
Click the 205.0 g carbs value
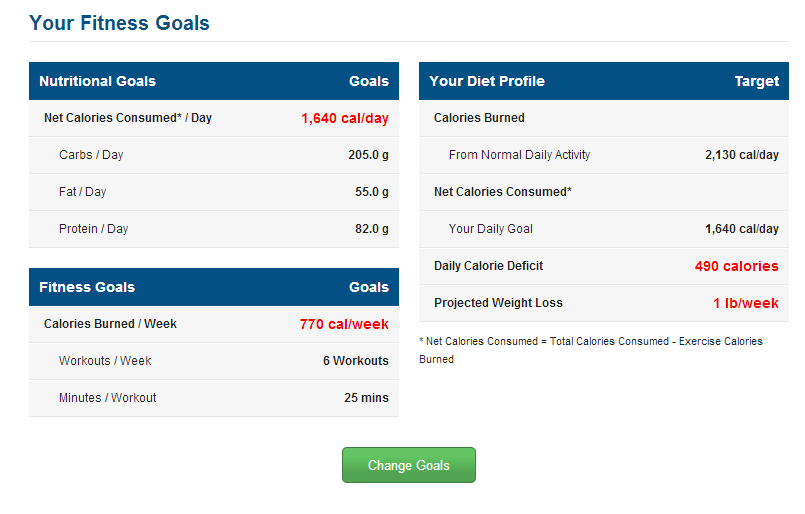click(x=368, y=155)
